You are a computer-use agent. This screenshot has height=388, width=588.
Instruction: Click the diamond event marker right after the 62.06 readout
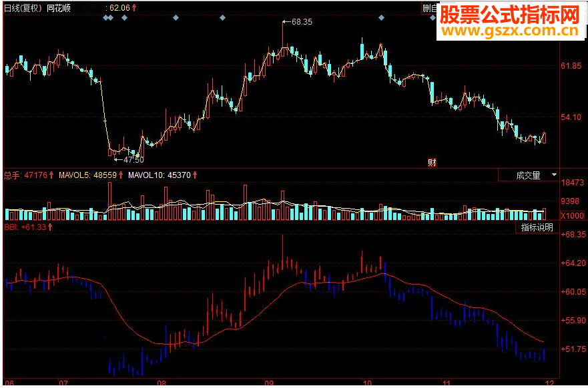tap(125, 17)
